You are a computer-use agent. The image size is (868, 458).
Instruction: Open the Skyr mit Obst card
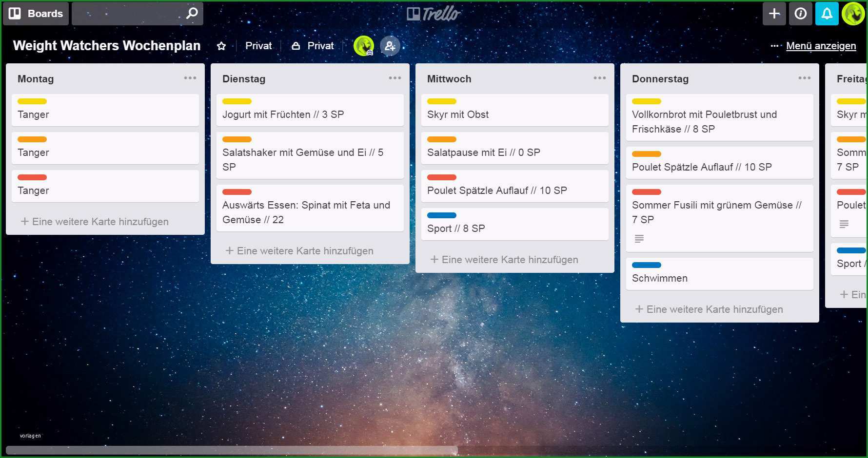click(515, 111)
